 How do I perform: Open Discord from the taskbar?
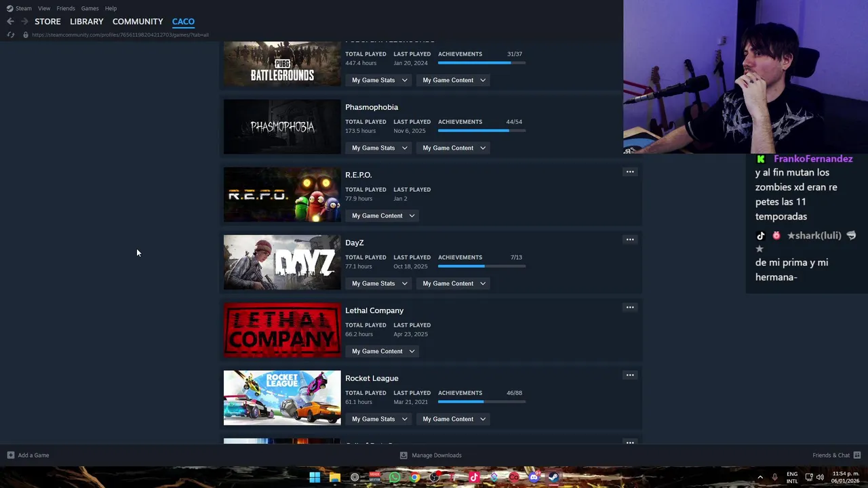point(534,477)
